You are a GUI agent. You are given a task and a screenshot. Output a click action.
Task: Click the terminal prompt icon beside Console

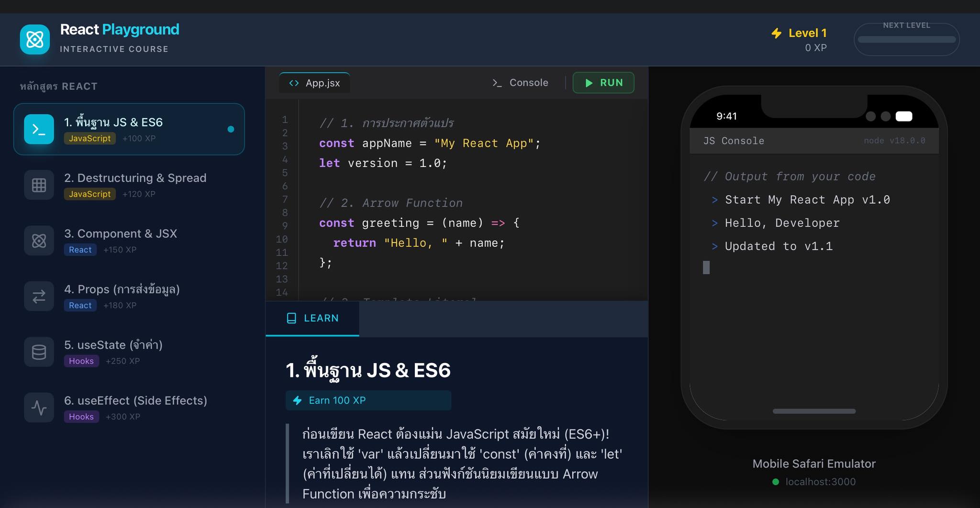[497, 83]
